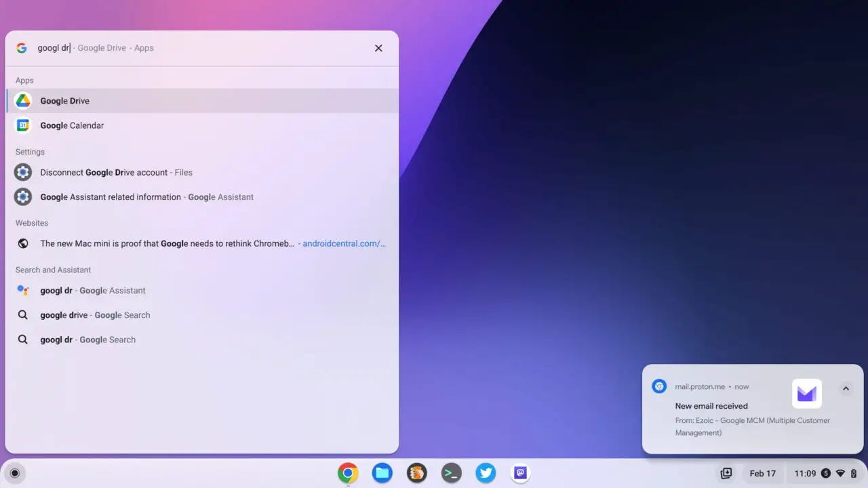The image size is (868, 488).
Task: Click gear icon beside Disconnect Google Drive account
Action: pyautogui.click(x=23, y=172)
